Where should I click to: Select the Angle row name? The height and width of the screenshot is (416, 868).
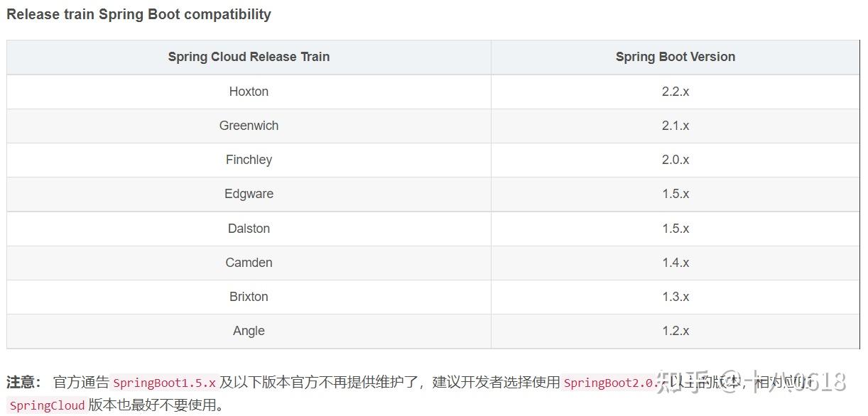(x=249, y=331)
